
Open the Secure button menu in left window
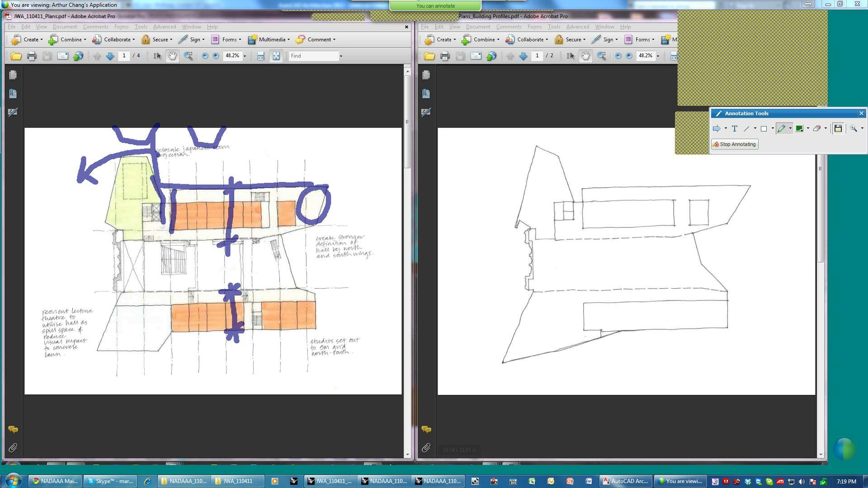157,40
